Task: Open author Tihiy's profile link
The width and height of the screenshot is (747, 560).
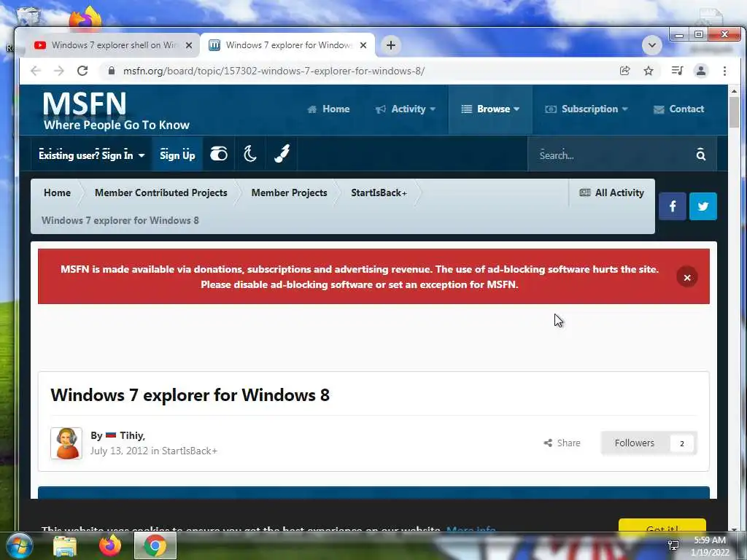Action: pos(132,436)
